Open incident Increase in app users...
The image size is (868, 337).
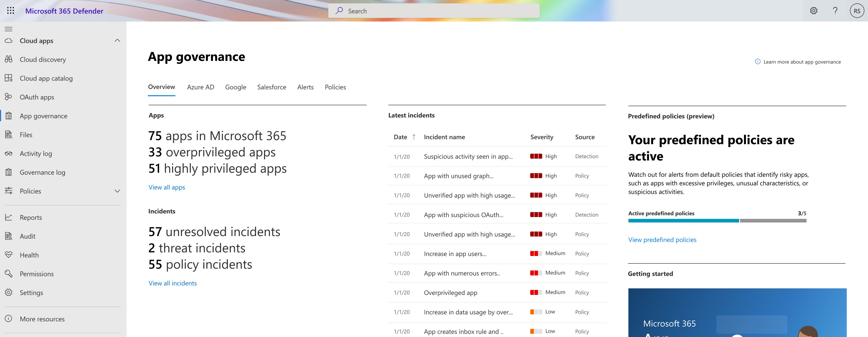tap(455, 254)
